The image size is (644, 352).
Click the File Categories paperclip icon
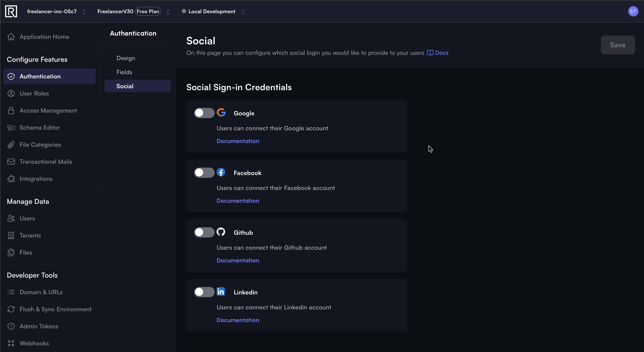tap(11, 145)
